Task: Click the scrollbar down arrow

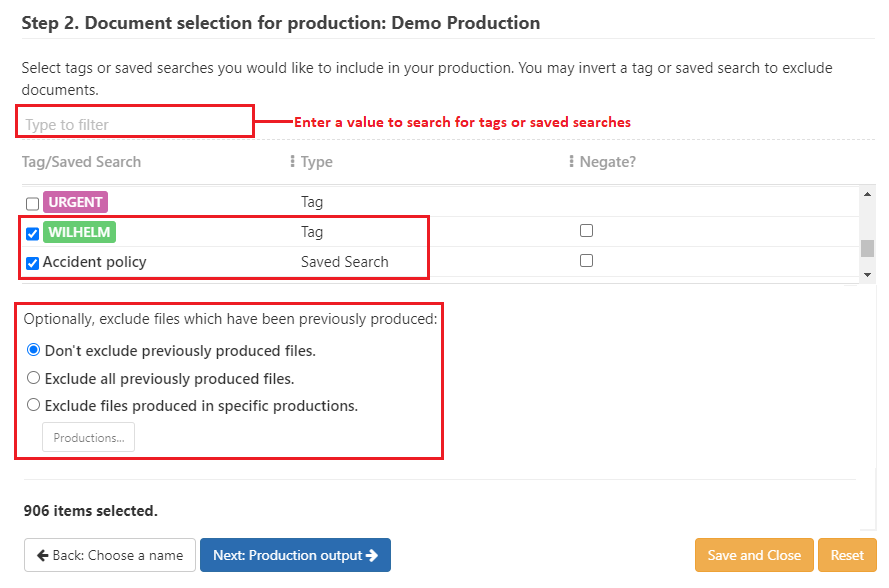Action: click(866, 274)
